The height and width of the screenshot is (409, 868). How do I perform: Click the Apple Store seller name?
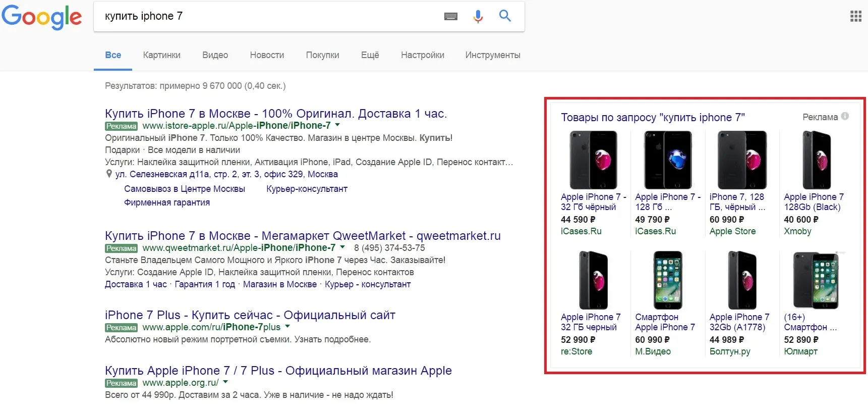(x=732, y=231)
